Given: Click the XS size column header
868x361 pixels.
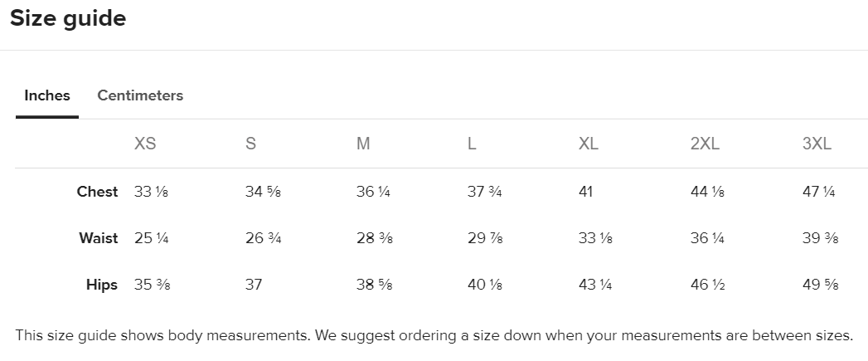Looking at the screenshot, I should tap(145, 144).
